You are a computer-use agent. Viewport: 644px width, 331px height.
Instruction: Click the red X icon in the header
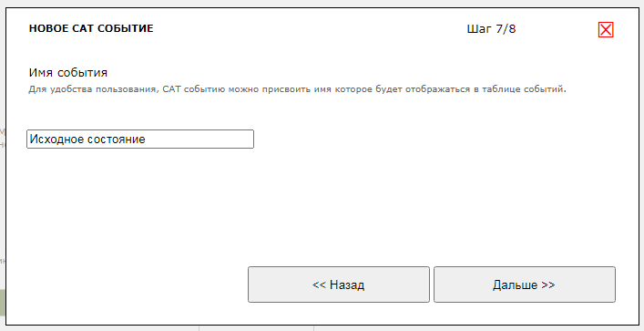tap(606, 29)
